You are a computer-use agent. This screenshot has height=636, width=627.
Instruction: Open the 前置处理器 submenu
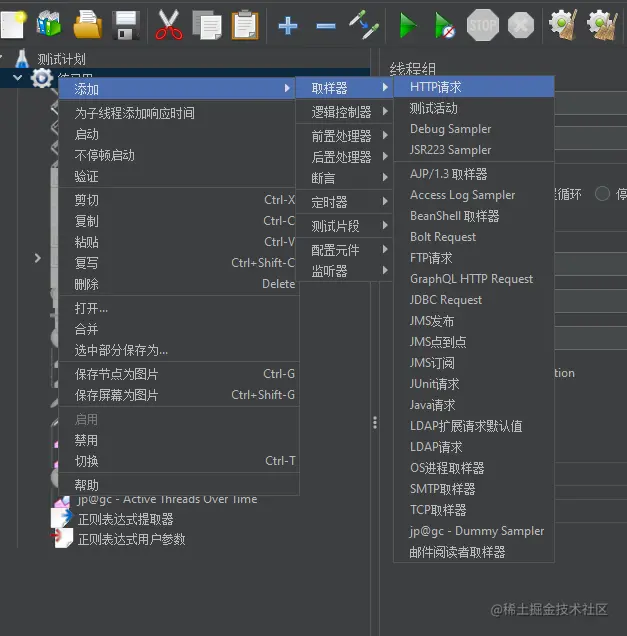(344, 135)
